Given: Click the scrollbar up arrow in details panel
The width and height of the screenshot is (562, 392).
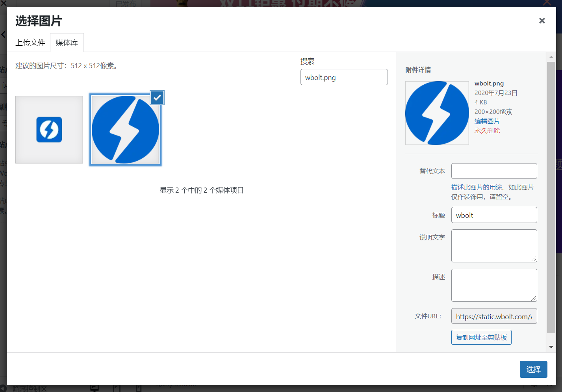Looking at the screenshot, I should tap(551, 57).
